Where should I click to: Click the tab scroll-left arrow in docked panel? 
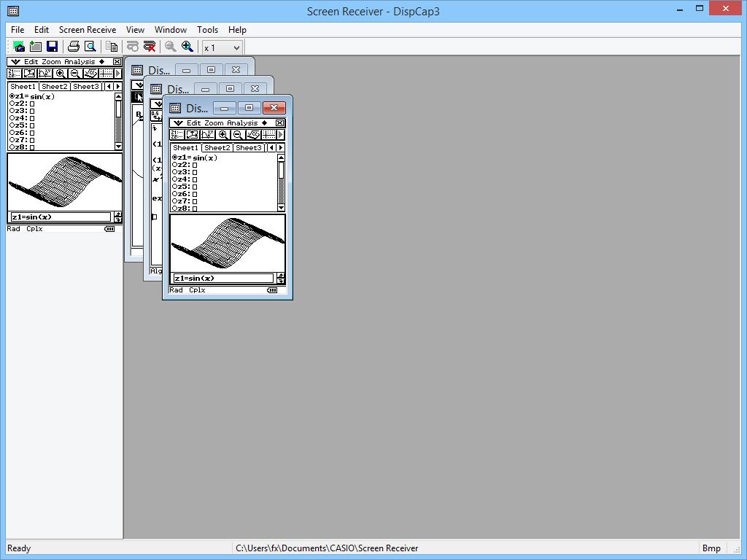[109, 86]
